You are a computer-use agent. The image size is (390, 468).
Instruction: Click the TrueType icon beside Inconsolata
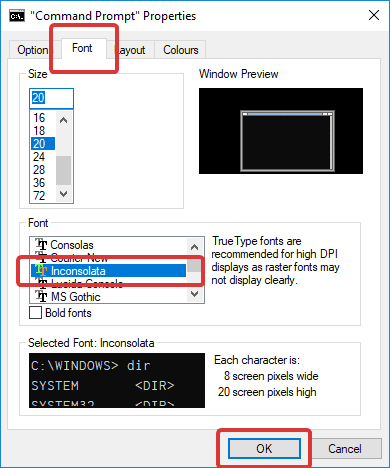click(41, 270)
